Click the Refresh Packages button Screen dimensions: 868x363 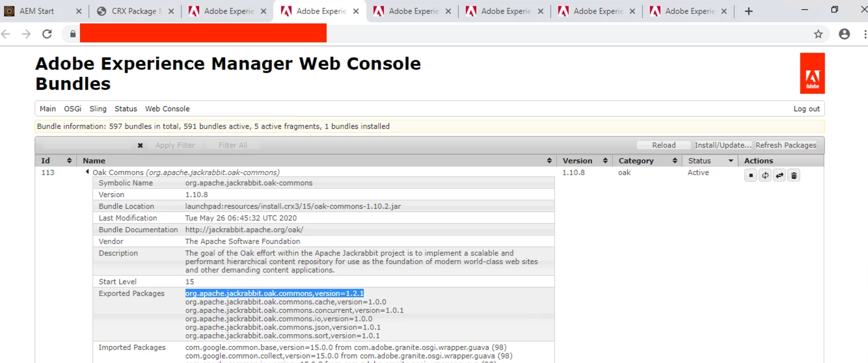[x=786, y=146]
